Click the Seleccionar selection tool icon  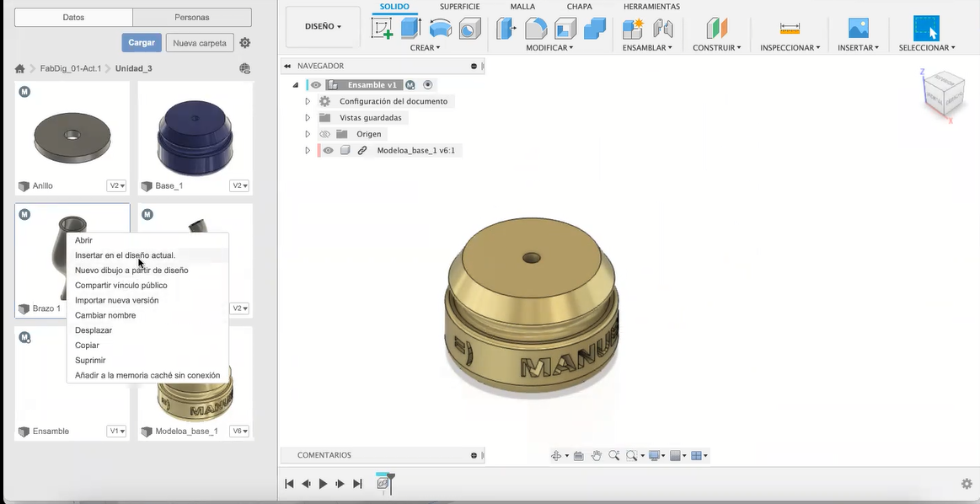pos(926,29)
